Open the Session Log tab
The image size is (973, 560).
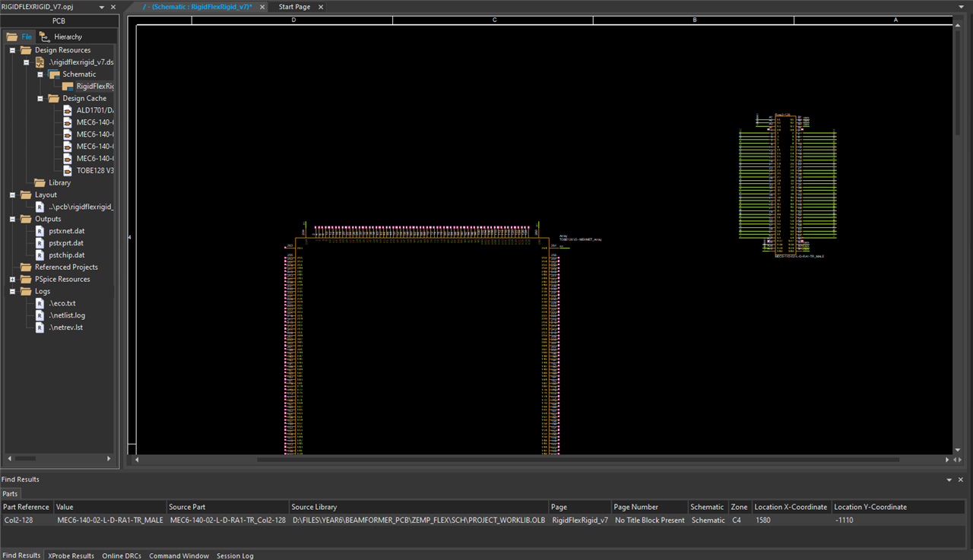pyautogui.click(x=235, y=555)
